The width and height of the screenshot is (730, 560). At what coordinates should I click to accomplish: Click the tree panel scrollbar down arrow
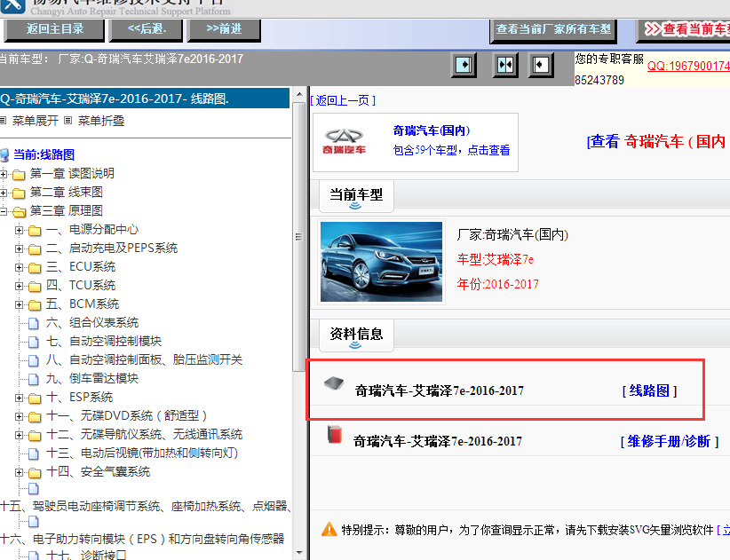tap(299, 553)
